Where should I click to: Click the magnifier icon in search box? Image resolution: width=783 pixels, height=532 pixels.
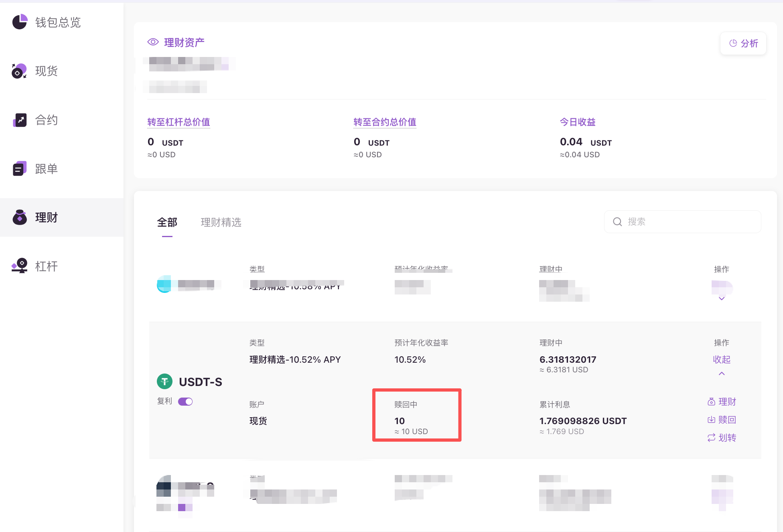click(x=617, y=222)
